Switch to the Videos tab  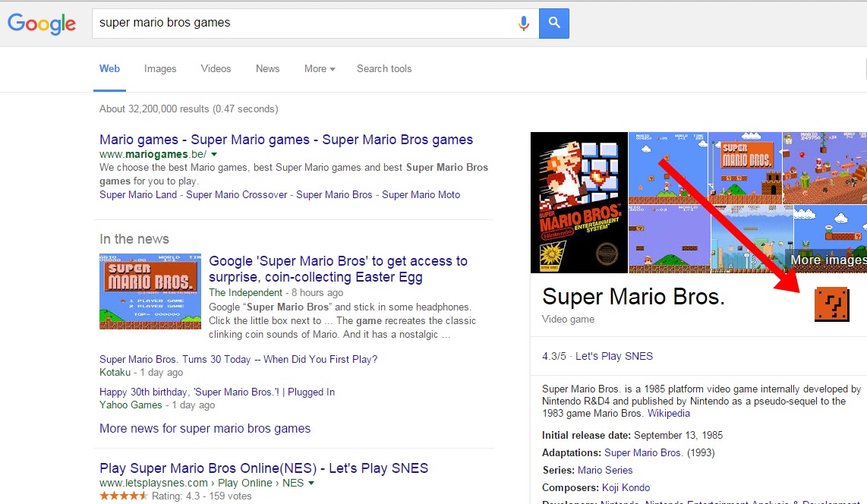coord(216,68)
